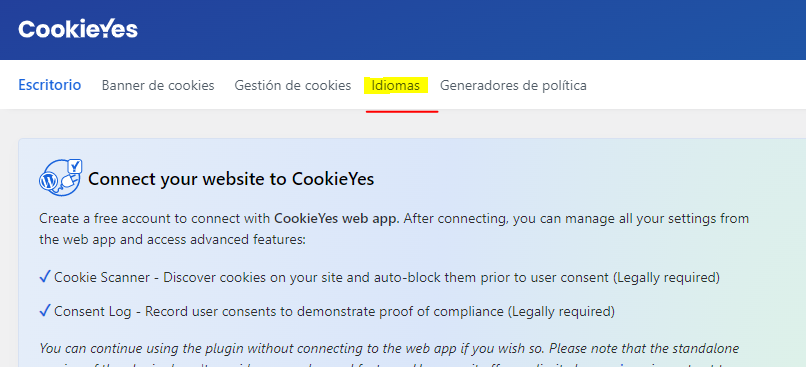Viewport: 806px width, 367px height.
Task: Click Legally required text after Cookie Scanner
Action: click(666, 278)
